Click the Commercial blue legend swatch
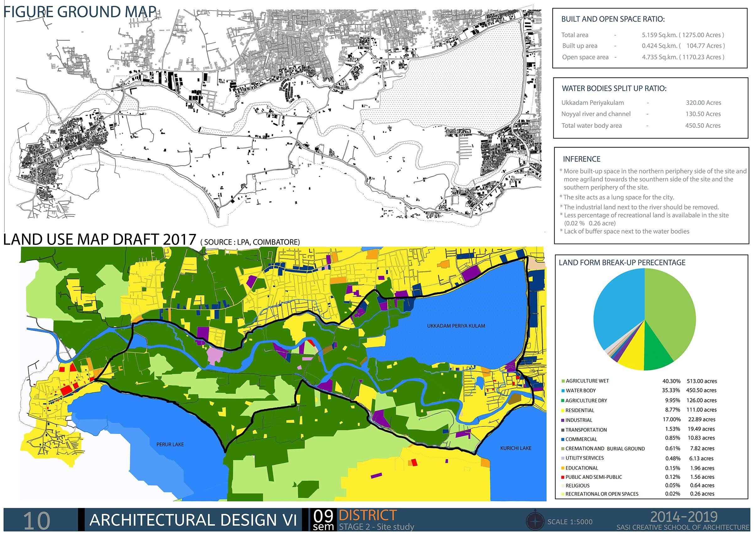Image resolution: width=756 pixels, height=534 pixels. (x=563, y=439)
